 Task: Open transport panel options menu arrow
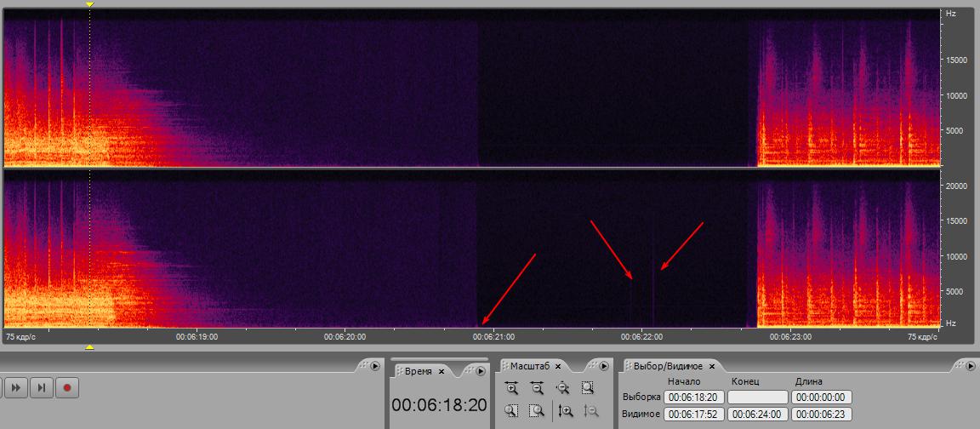[375, 367]
